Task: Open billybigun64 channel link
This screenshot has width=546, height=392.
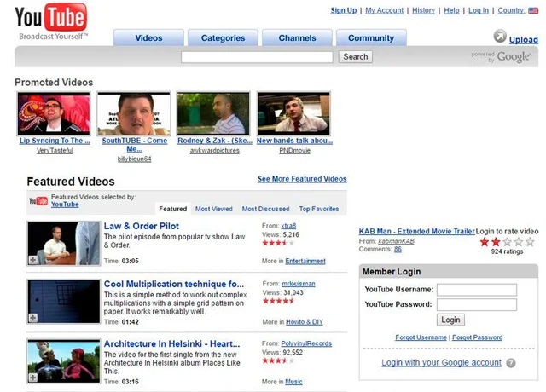Action: (x=135, y=159)
